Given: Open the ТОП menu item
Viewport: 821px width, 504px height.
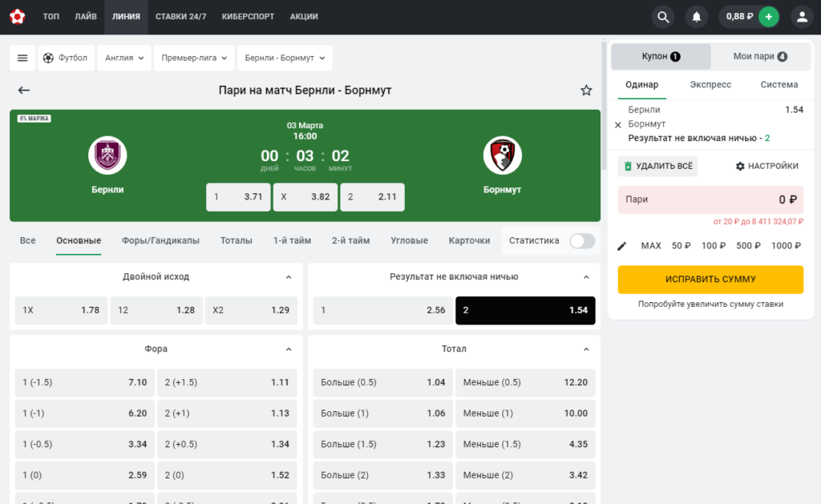Looking at the screenshot, I should tap(51, 17).
